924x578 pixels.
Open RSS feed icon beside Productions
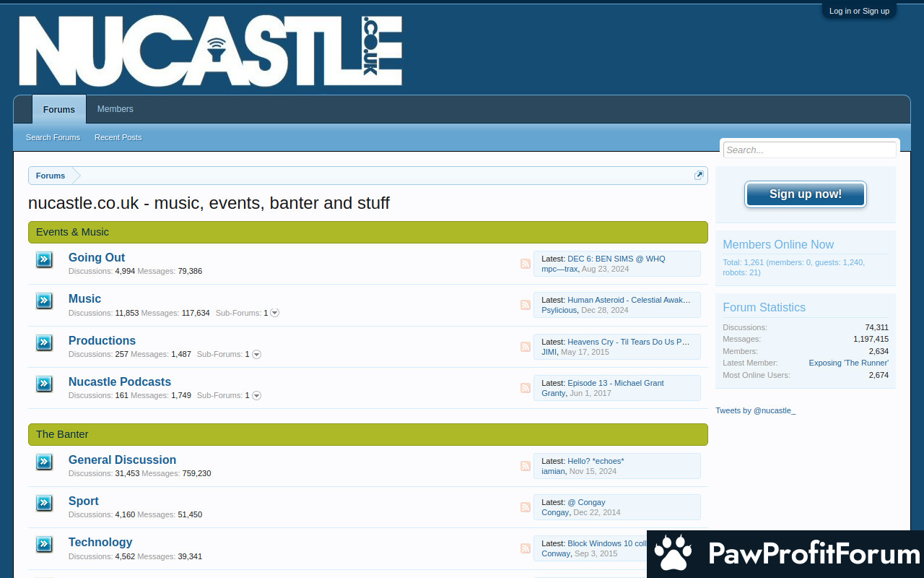coord(526,347)
